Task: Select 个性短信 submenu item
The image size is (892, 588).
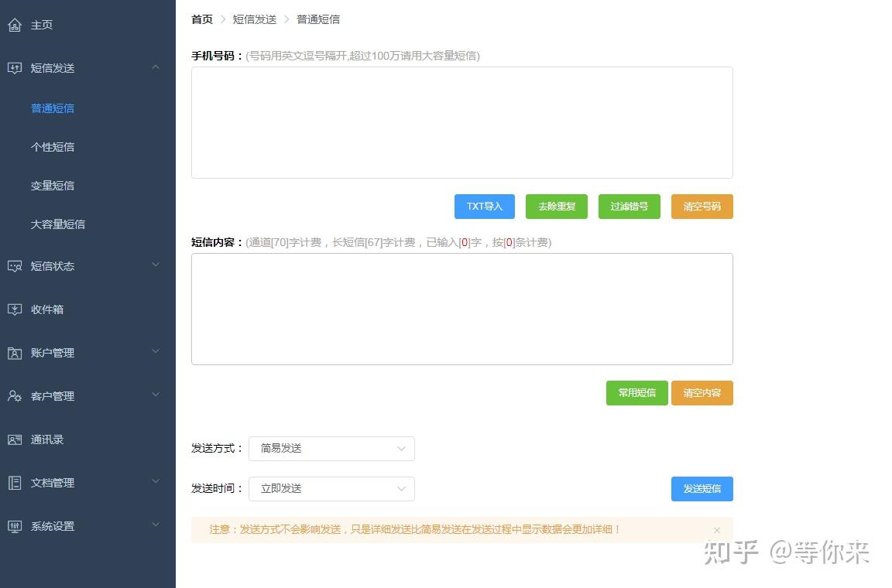Action: click(53, 147)
